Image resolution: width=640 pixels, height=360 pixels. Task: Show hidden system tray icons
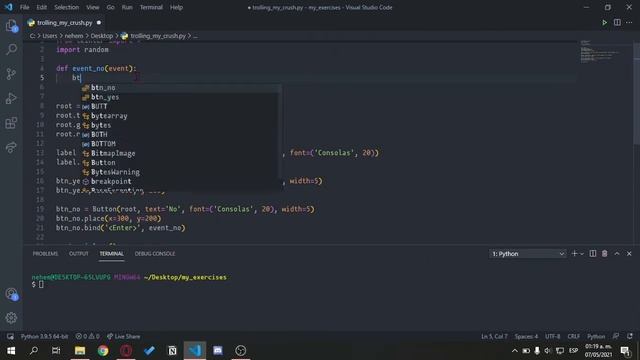(514, 351)
